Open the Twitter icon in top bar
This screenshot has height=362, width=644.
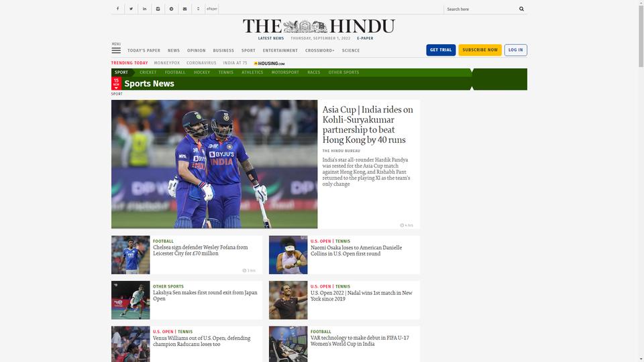131,9
